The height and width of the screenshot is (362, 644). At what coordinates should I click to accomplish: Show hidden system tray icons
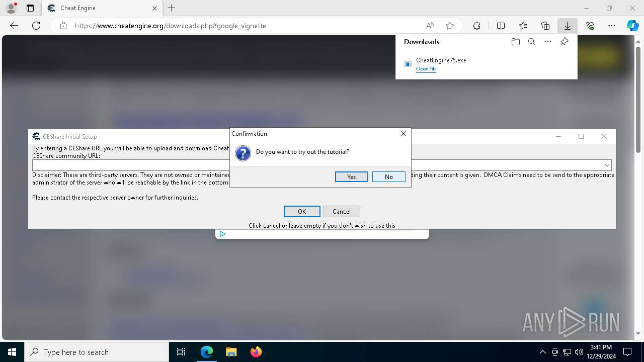click(543, 352)
